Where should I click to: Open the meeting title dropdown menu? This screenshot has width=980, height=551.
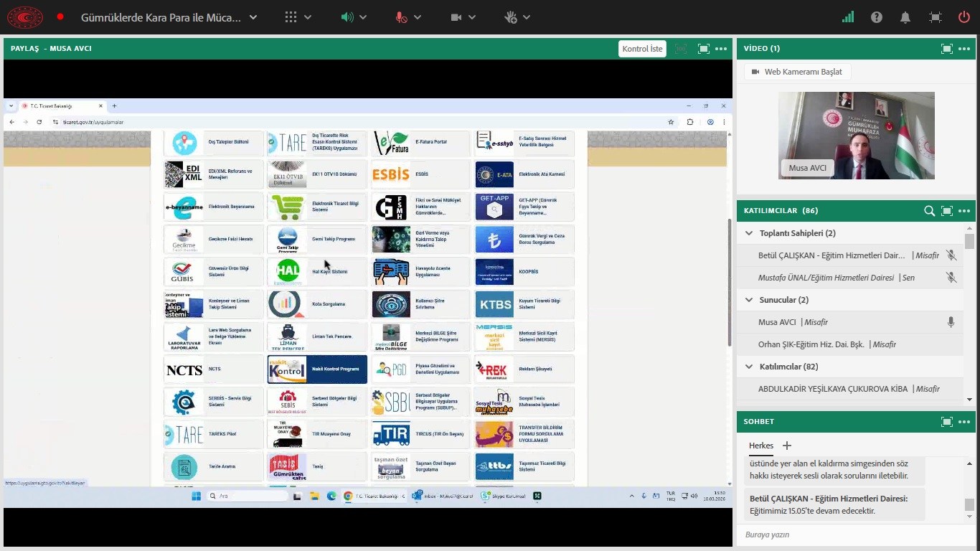(x=253, y=17)
